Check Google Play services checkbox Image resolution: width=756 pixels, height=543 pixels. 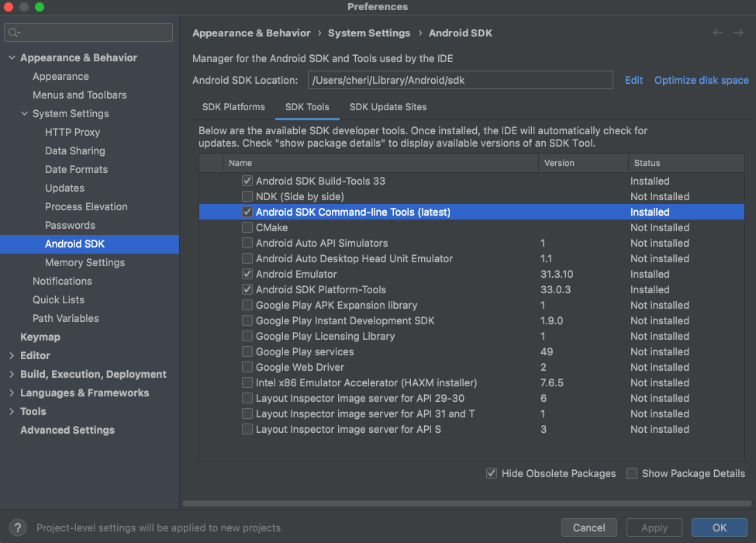[247, 351]
